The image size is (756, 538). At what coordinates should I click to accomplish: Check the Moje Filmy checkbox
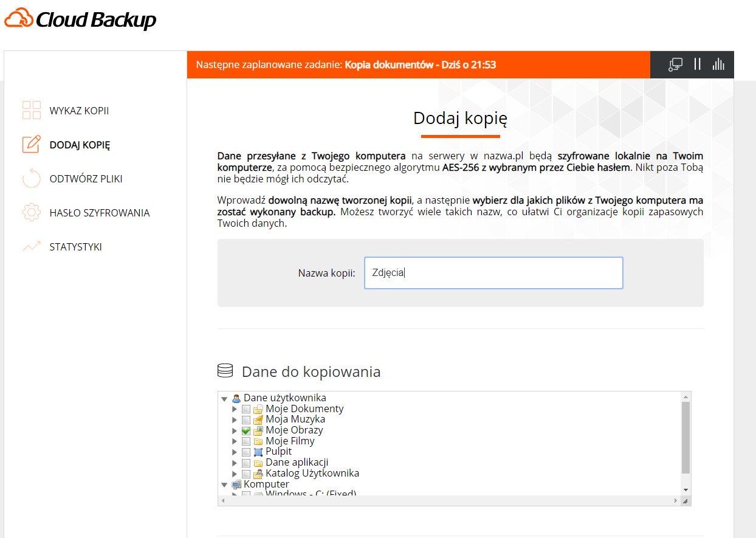pyautogui.click(x=246, y=441)
